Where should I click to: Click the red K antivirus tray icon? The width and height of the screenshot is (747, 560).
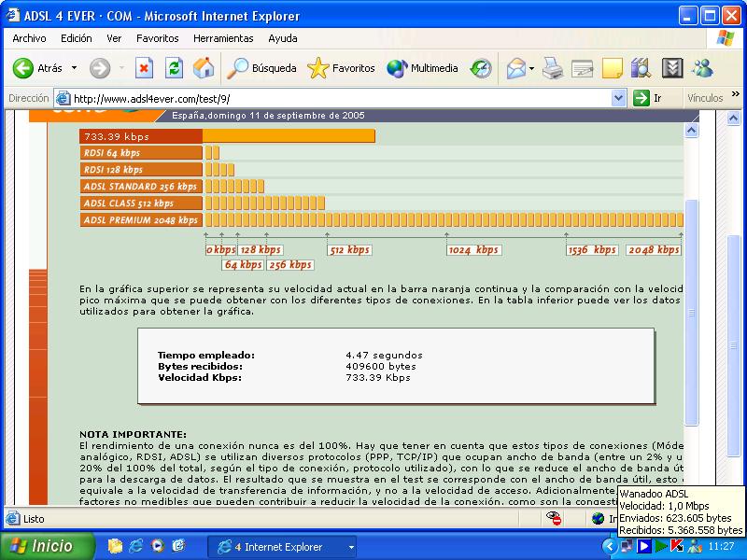coord(677,546)
